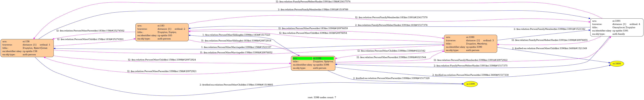This screenshot has width=644, height=100.
Task: Click the PersonFamilyMember edge label #1519789
Action: [x=313, y=10]
